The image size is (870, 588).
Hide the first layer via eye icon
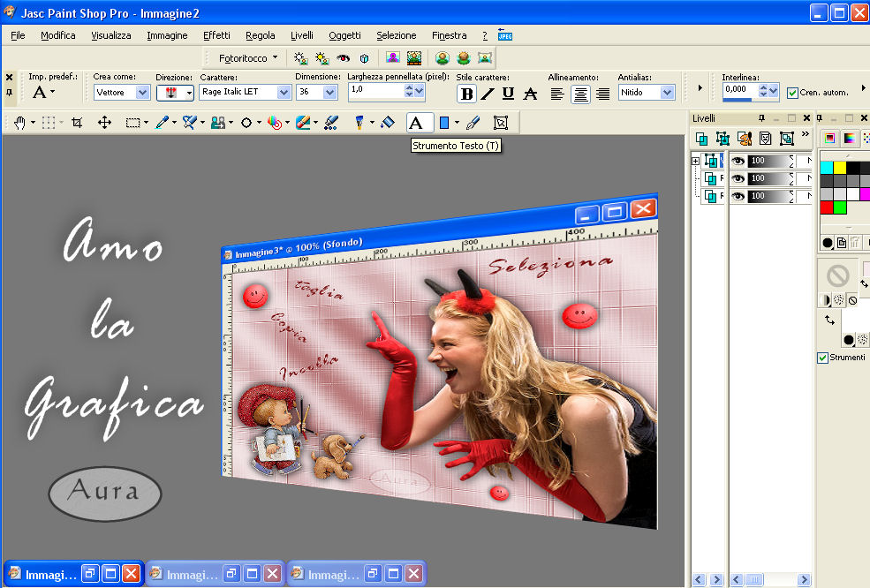(738, 161)
